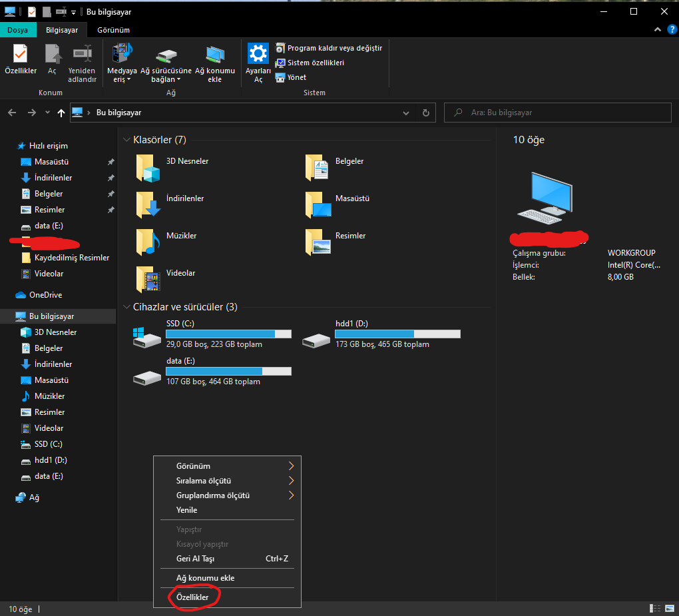
Task: Click the computer thumbnail in details pane
Action: [x=545, y=198]
